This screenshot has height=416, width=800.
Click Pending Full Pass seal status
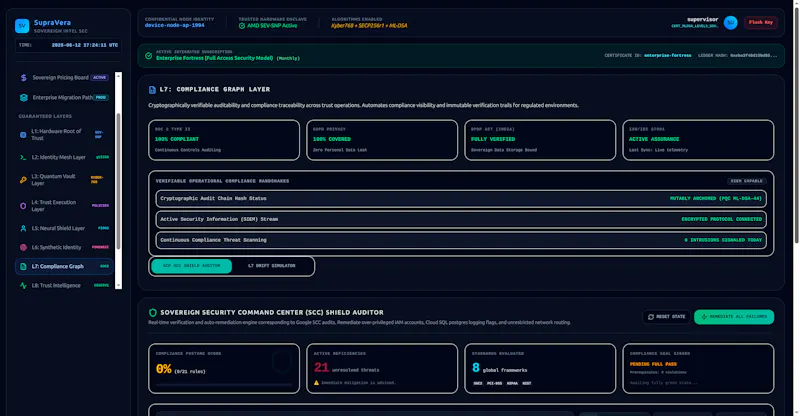pos(653,364)
